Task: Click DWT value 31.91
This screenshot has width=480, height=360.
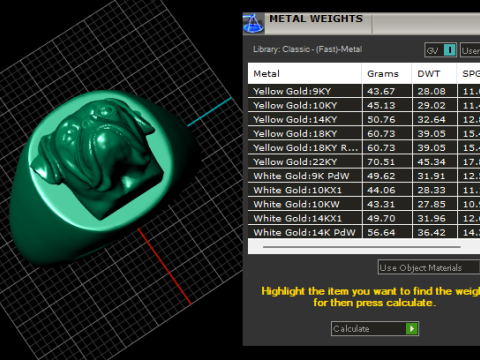Action: coord(432,176)
